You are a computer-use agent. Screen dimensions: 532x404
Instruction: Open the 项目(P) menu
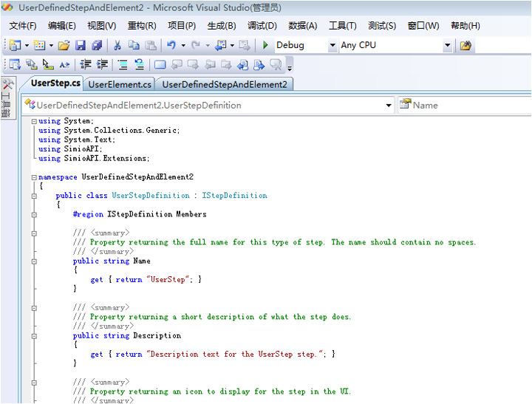[x=182, y=26]
